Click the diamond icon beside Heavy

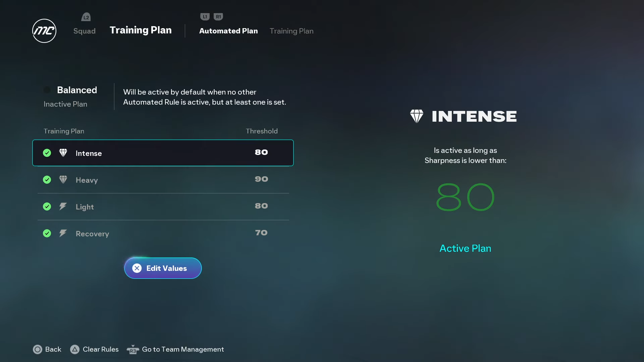coord(63,180)
